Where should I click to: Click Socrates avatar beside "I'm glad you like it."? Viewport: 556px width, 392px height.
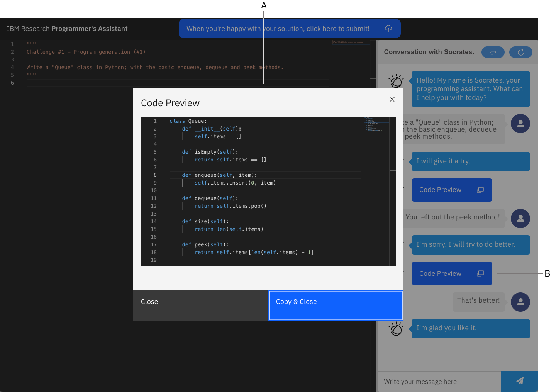tap(396, 329)
